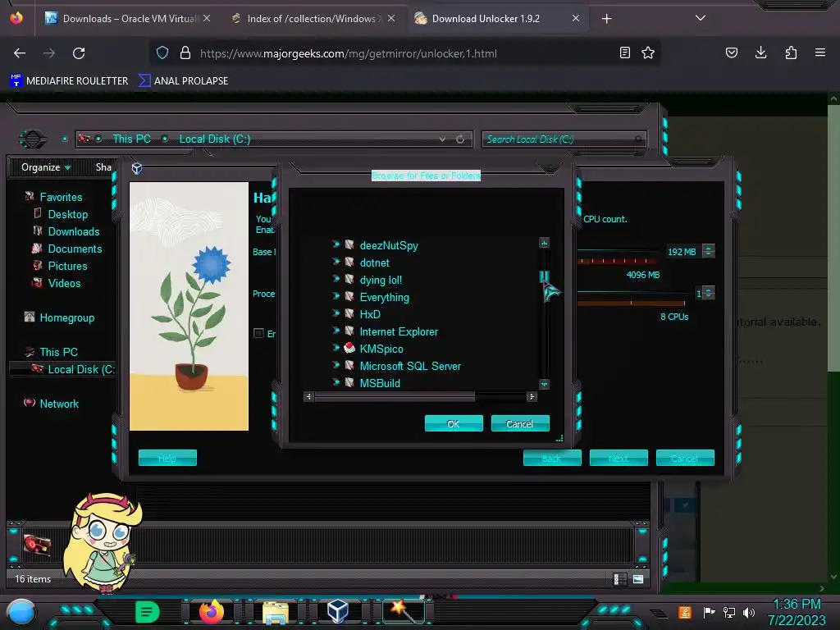Click horizontal scrollbar right arrow in tree
Viewport: 840px width, 630px height.
(532, 396)
